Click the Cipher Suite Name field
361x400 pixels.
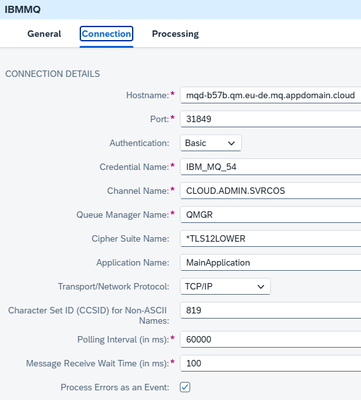click(x=271, y=239)
